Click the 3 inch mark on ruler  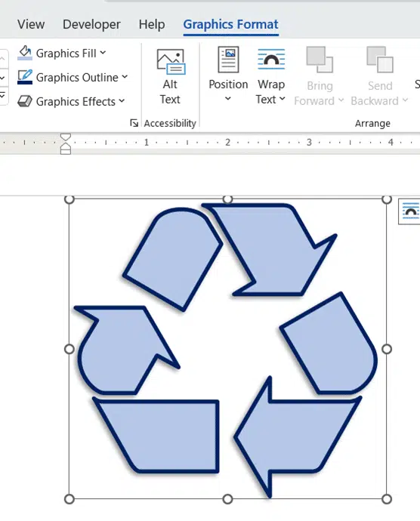coord(309,143)
